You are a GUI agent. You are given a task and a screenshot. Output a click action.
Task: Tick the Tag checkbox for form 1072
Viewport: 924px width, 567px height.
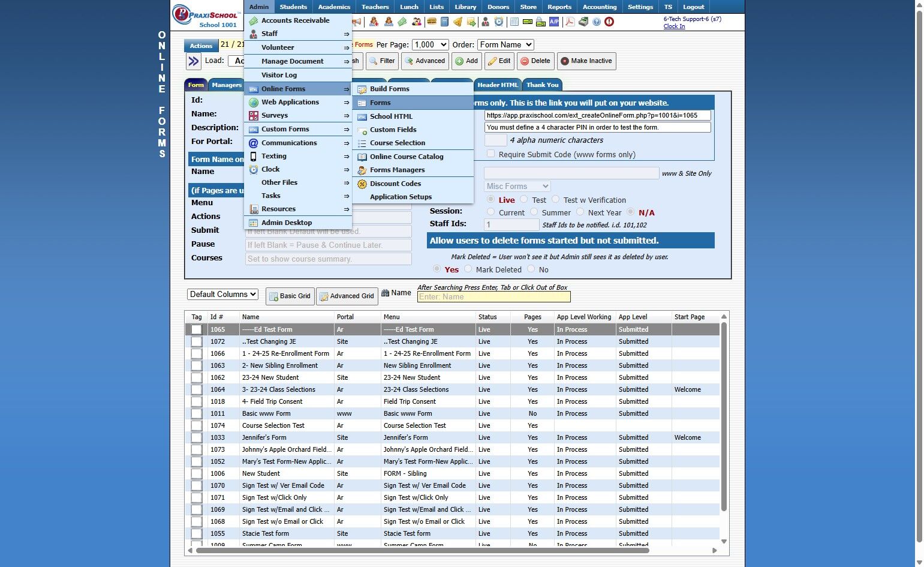pyautogui.click(x=197, y=341)
